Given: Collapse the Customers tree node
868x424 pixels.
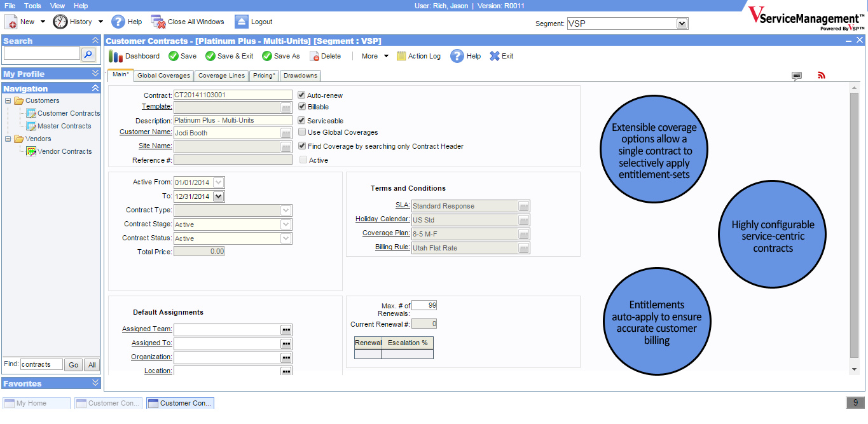Looking at the screenshot, I should (x=8, y=100).
